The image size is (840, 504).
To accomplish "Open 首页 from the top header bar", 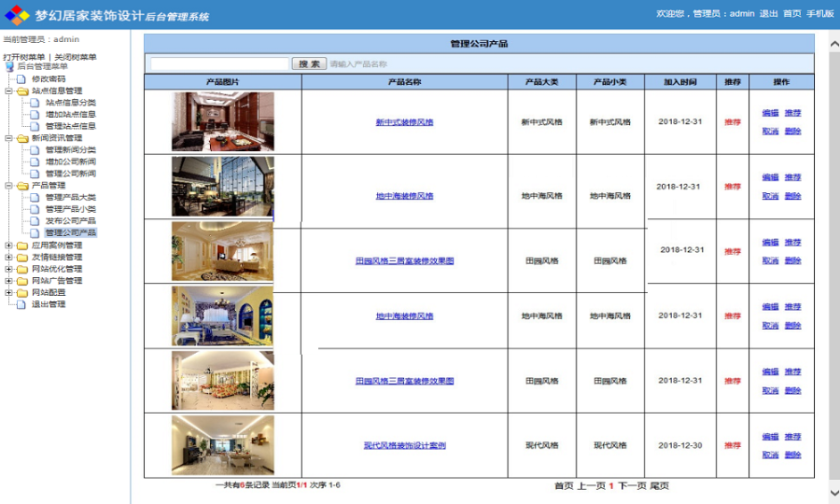I will (x=791, y=13).
